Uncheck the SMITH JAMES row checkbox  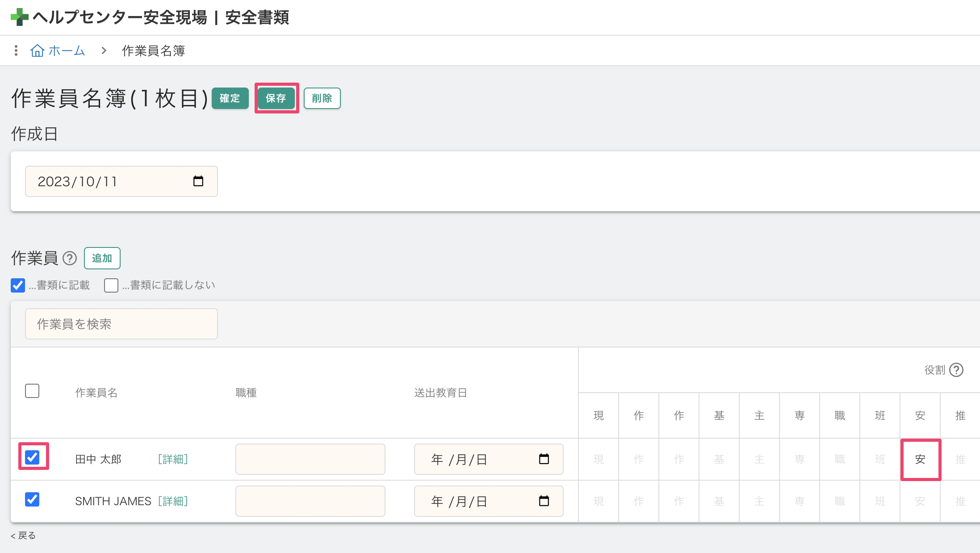(32, 499)
